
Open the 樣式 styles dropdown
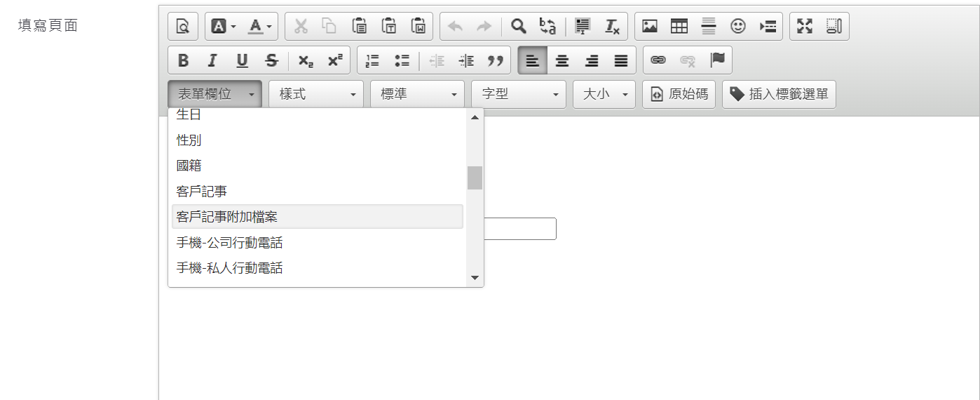click(315, 94)
